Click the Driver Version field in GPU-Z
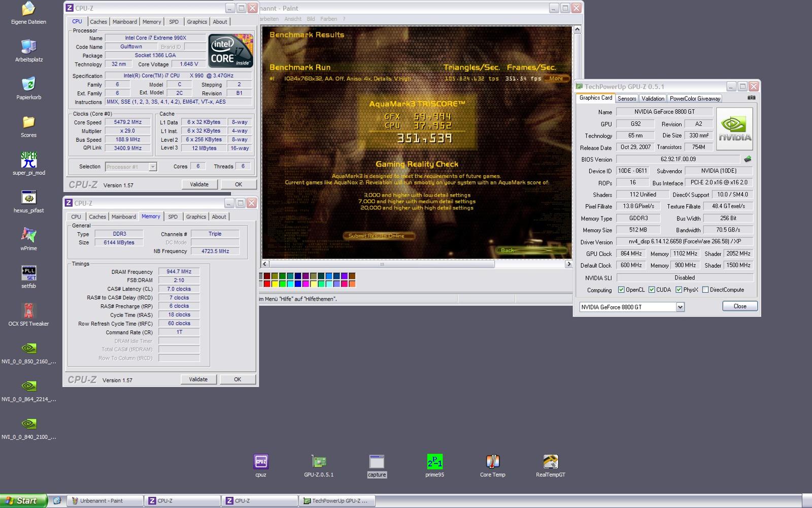 point(685,242)
